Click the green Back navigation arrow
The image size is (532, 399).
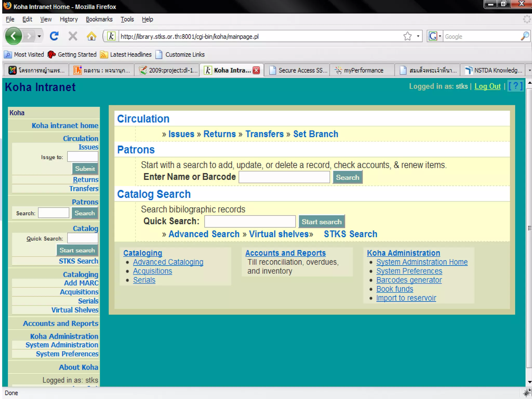point(14,36)
